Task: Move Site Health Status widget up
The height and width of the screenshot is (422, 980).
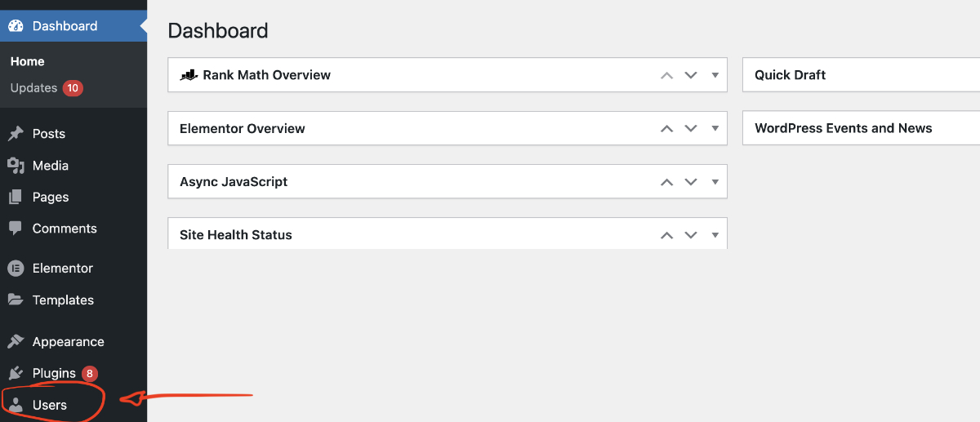Action: [666, 235]
